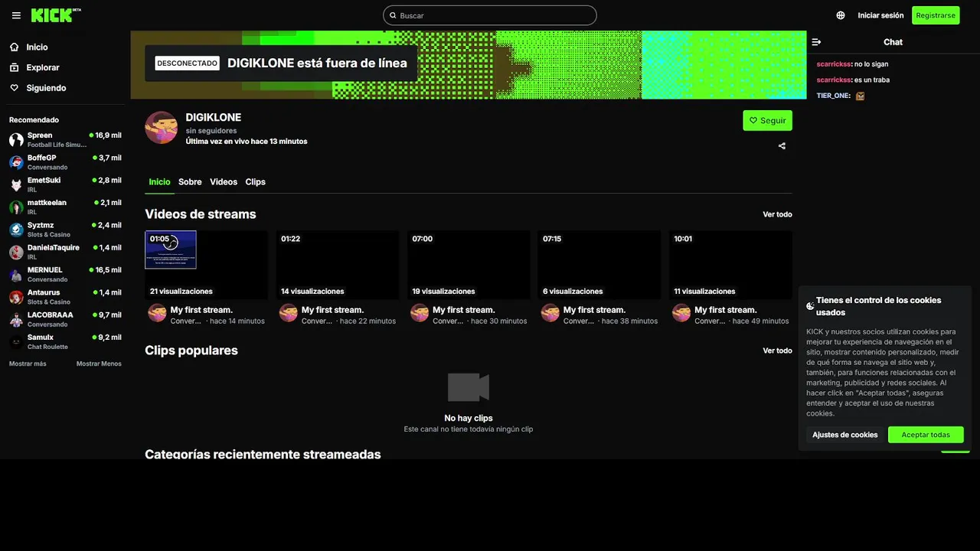980x551 pixels.
Task: Click emote in TIER_ONE chat message
Action: pyautogui.click(x=860, y=96)
